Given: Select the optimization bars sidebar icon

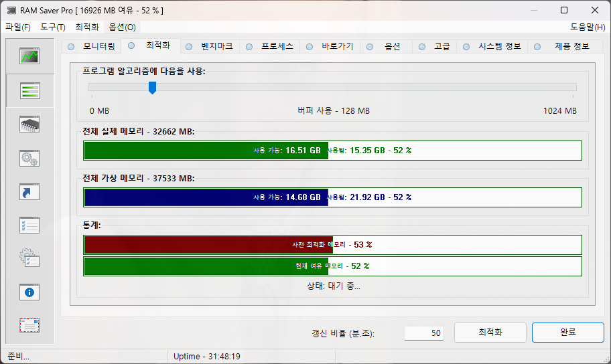Looking at the screenshot, I should click(x=29, y=90).
